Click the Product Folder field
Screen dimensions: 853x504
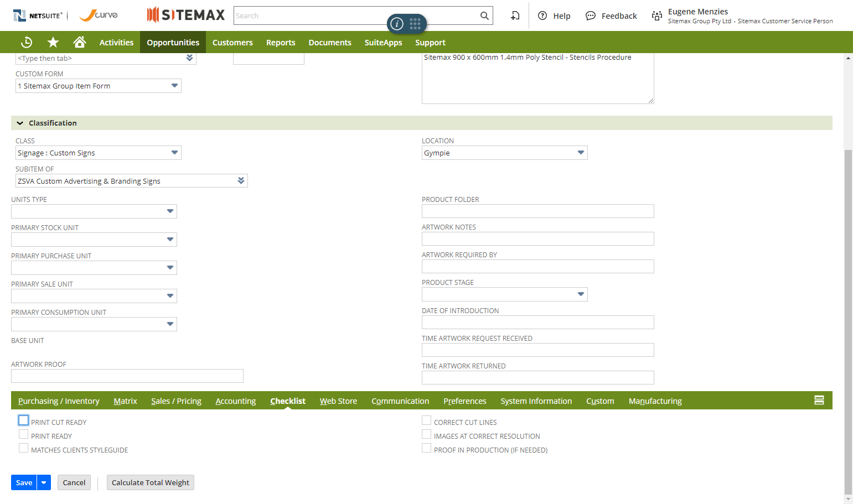538,211
